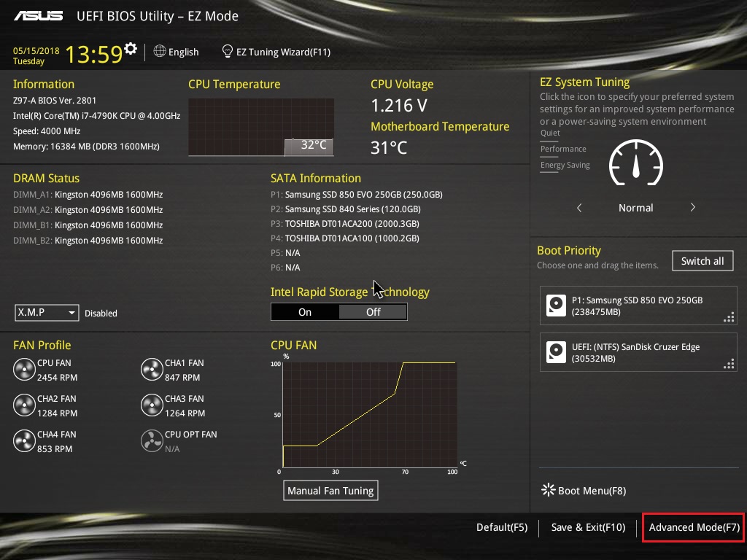Image resolution: width=747 pixels, height=560 pixels.
Task: Open the X.M.P dropdown
Action: coord(47,312)
